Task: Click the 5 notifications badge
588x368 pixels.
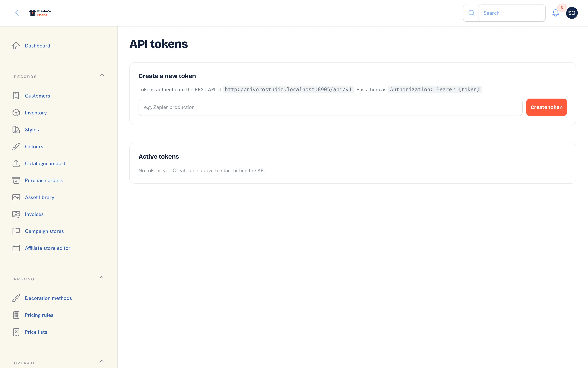Action: [x=562, y=7]
